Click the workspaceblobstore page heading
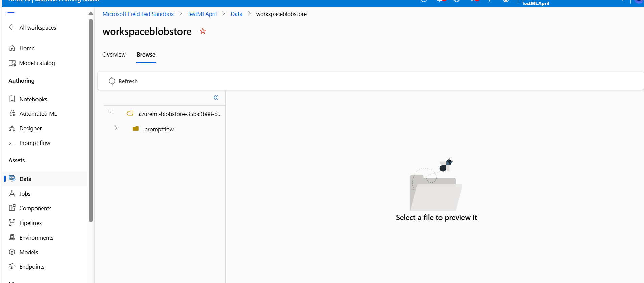Viewport: 644px width, 283px height. coord(147,31)
